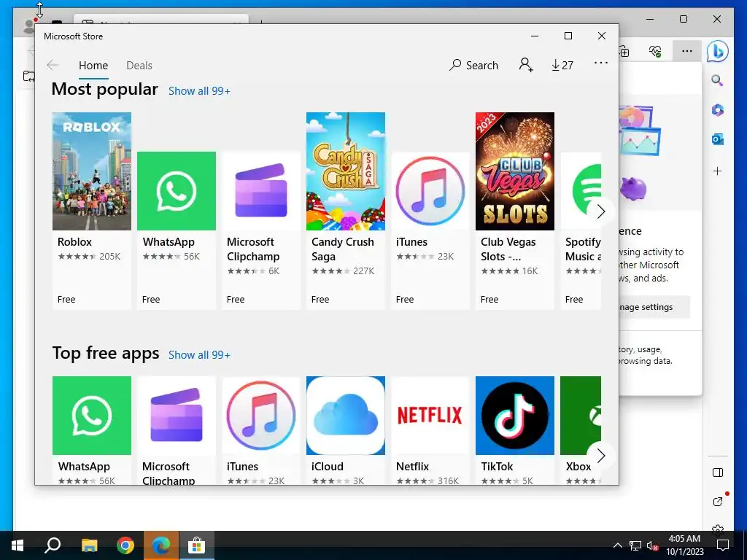Open the Store See more ellipsis menu
This screenshot has height=560, width=747.
pos(601,63)
